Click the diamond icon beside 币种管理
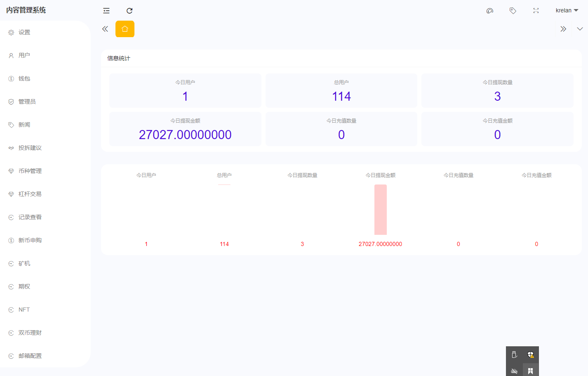588x376 pixels. [x=11, y=171]
